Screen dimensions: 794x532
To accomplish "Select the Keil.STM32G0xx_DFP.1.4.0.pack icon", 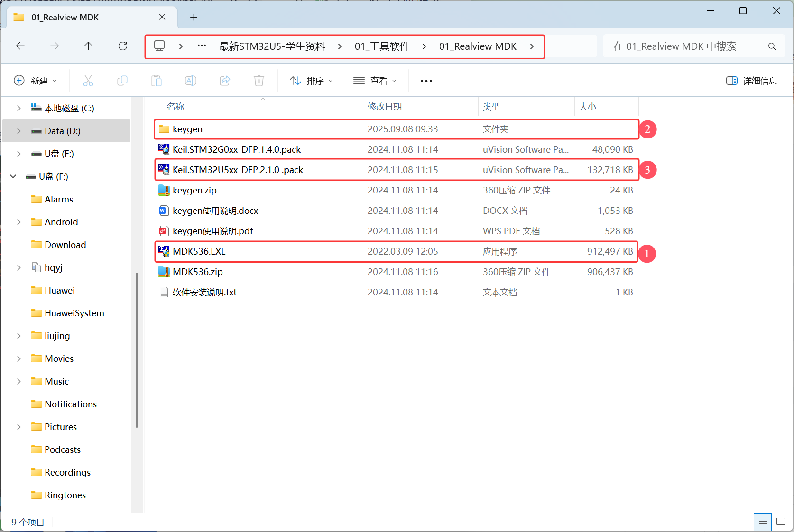I will [164, 149].
